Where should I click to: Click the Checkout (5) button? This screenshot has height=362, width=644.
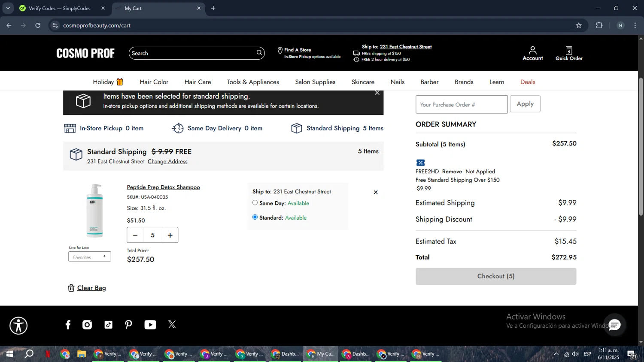coord(495,276)
